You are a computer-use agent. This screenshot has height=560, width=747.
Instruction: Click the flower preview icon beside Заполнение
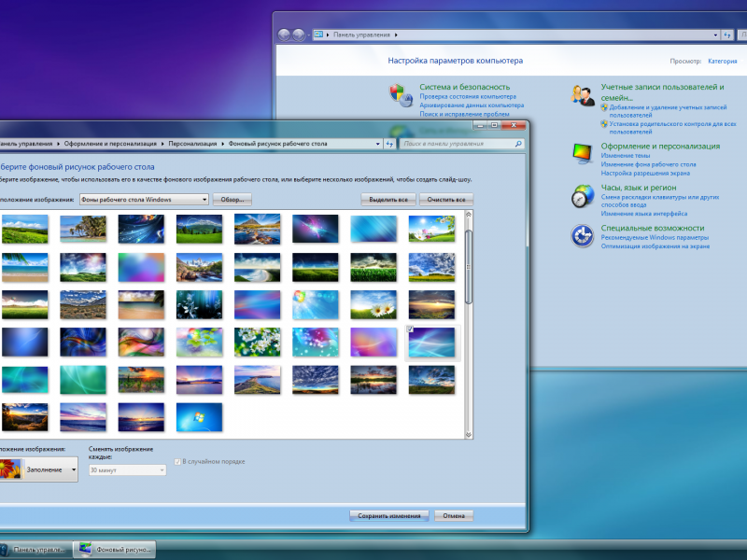tap(10, 469)
